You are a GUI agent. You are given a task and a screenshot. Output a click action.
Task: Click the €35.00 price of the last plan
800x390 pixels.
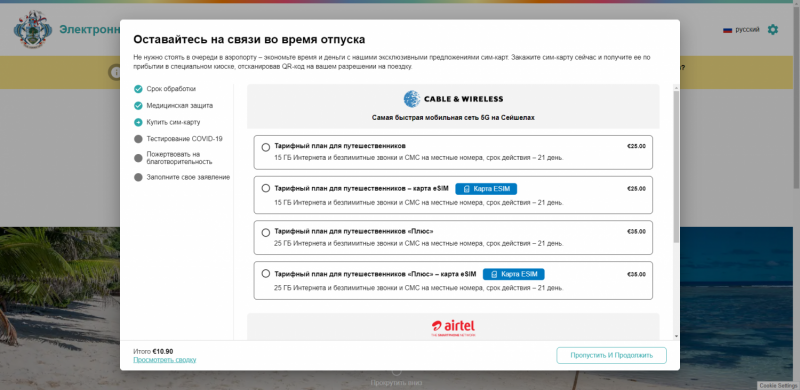pyautogui.click(x=636, y=275)
